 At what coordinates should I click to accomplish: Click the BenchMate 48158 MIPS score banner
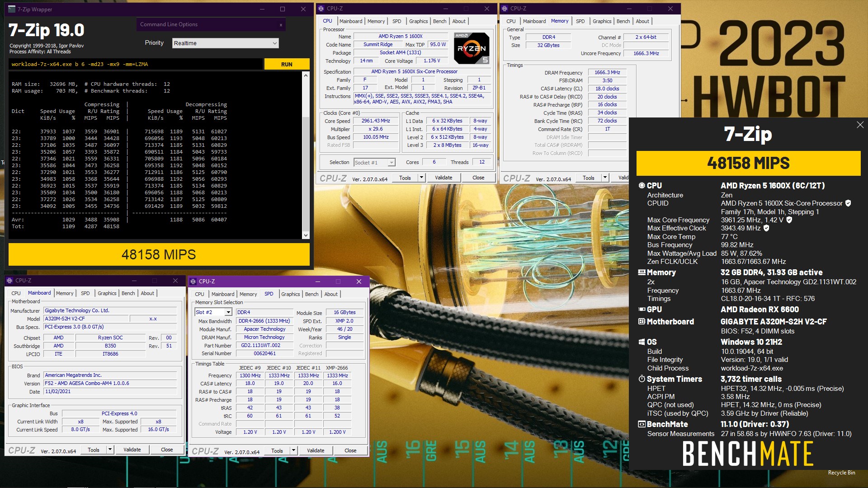click(x=748, y=163)
